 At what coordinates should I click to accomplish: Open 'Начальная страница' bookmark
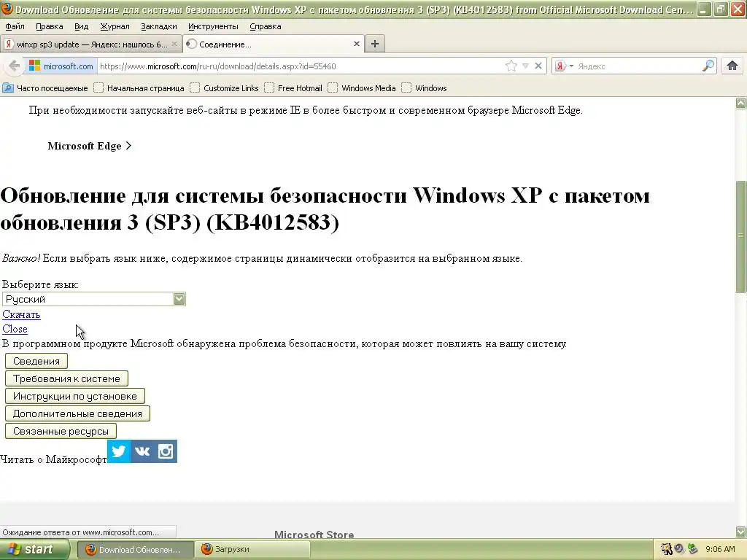139,88
